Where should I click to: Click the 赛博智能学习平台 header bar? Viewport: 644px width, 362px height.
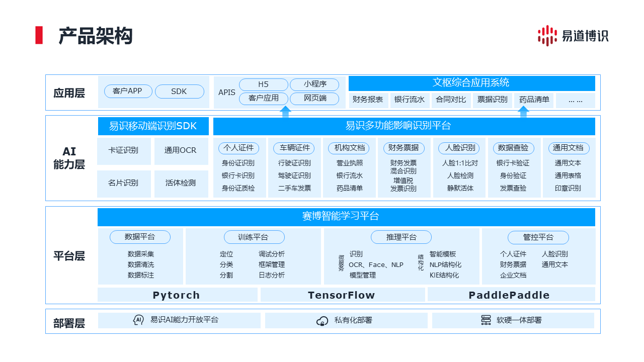346,217
